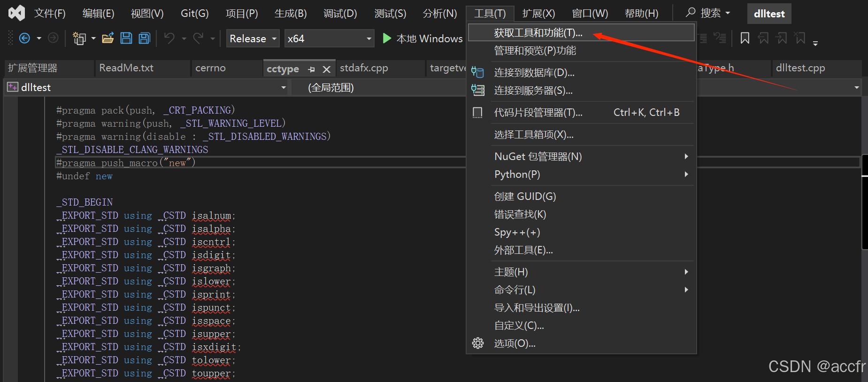Click the 本地 Windows debugger button
Screen dimensions: 868x382
point(422,38)
